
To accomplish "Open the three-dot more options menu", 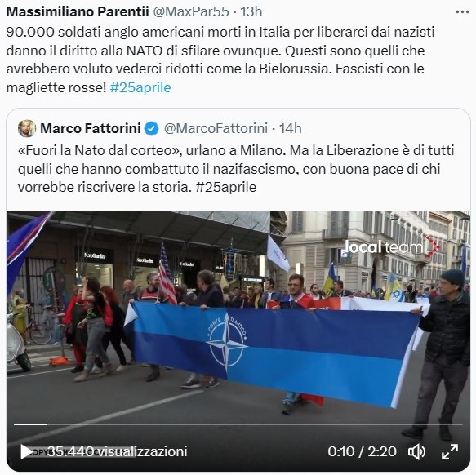I will [x=462, y=12].
